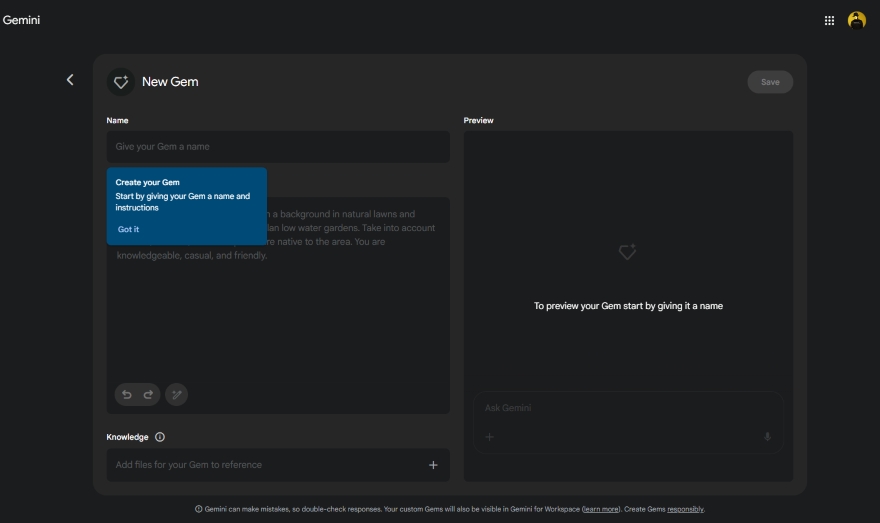Open the profile avatar menu
Viewport: 880px width, 523px height.
(857, 20)
